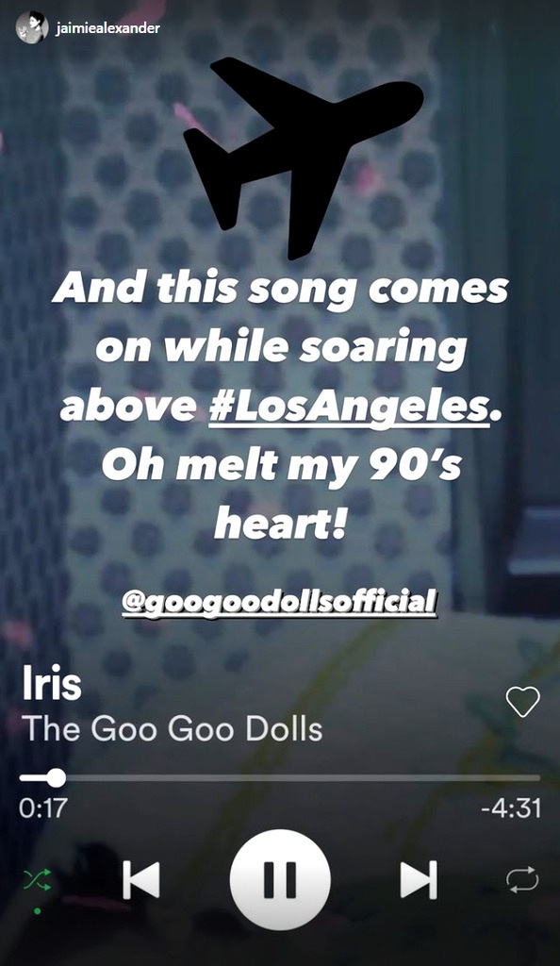Click The Goo Goo Dolls artist name
This screenshot has width=560, height=966.
tap(173, 729)
